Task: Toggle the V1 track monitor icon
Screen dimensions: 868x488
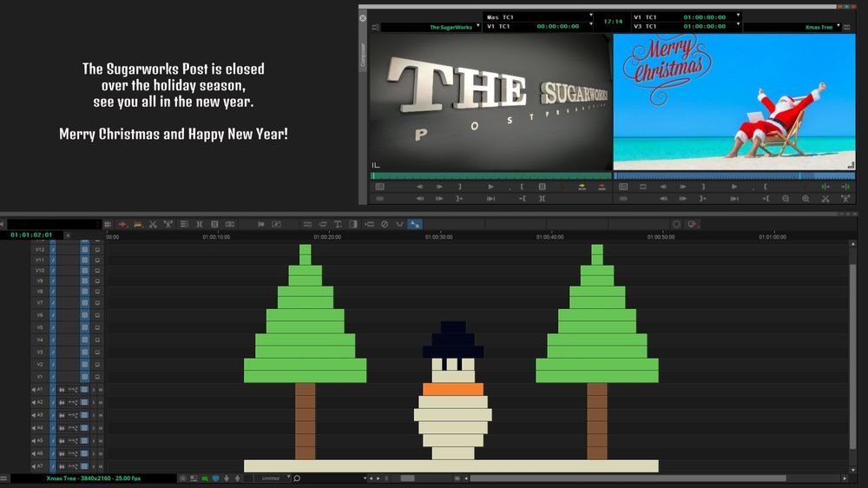Action: click(97, 377)
